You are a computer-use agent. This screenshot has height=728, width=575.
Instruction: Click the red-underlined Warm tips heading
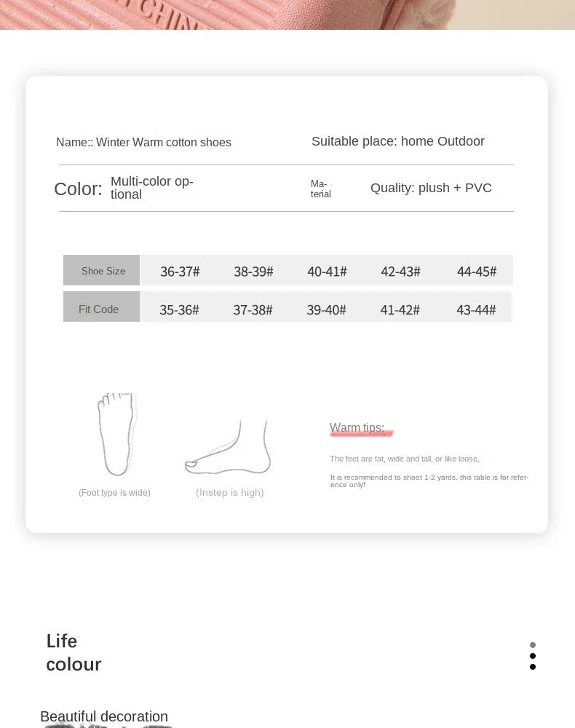[x=357, y=427]
